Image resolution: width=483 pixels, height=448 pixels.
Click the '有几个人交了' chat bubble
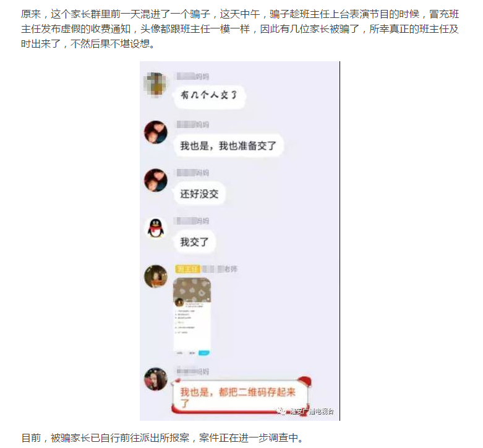210,95
